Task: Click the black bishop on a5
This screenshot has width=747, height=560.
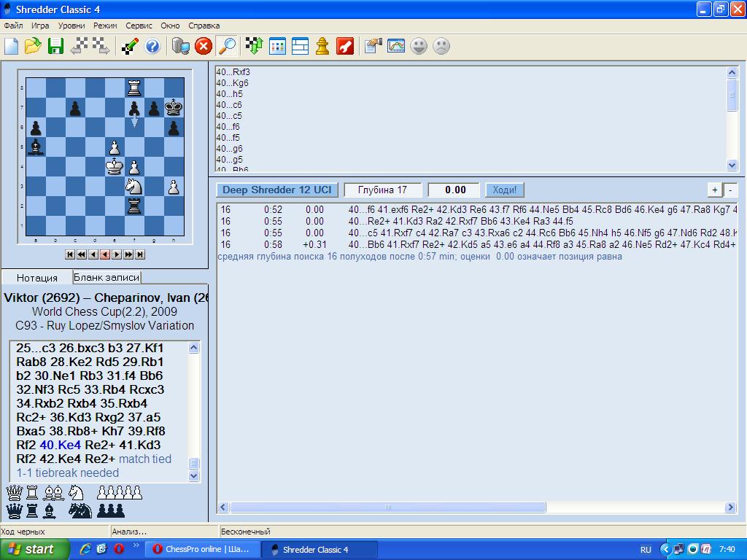Action: tap(36, 147)
